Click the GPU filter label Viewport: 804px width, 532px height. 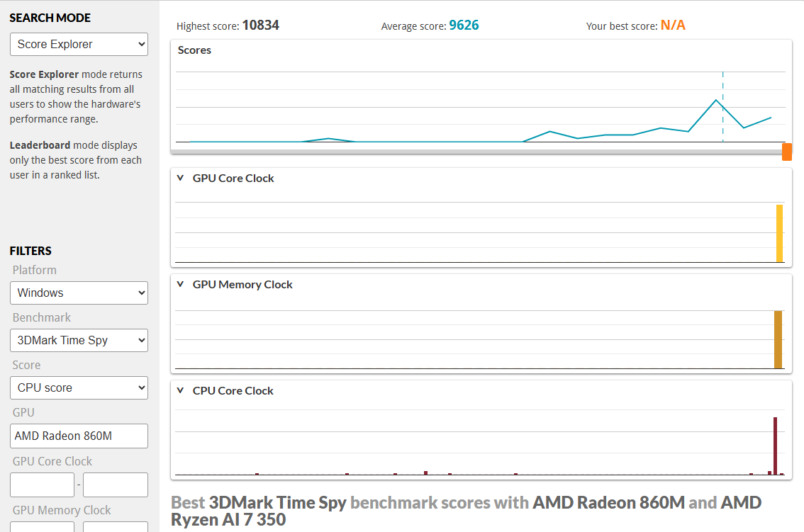pos(23,412)
